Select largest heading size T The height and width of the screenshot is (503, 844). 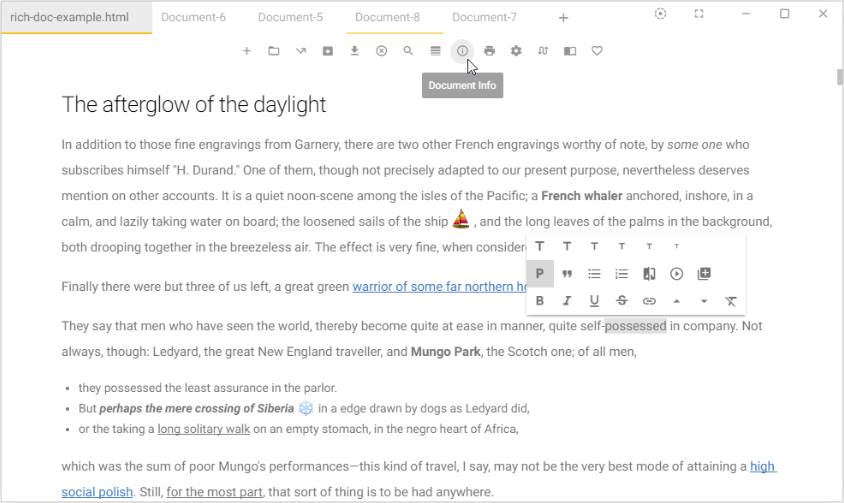(x=540, y=247)
